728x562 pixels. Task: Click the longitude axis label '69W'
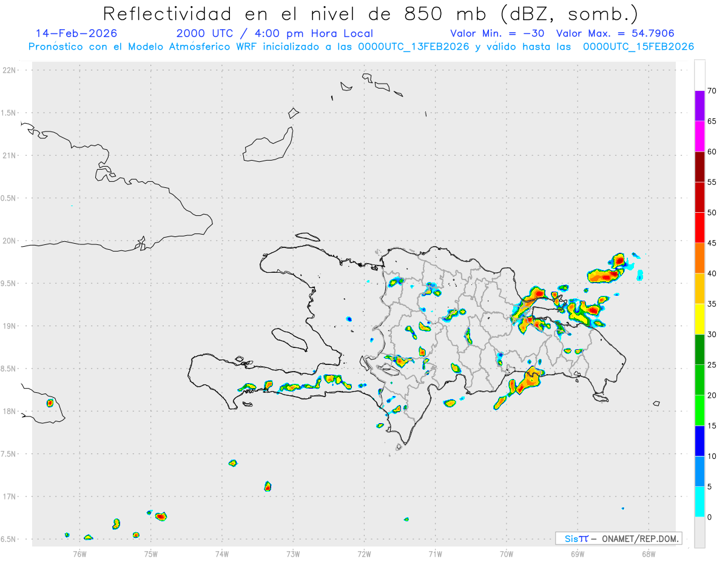578,554
